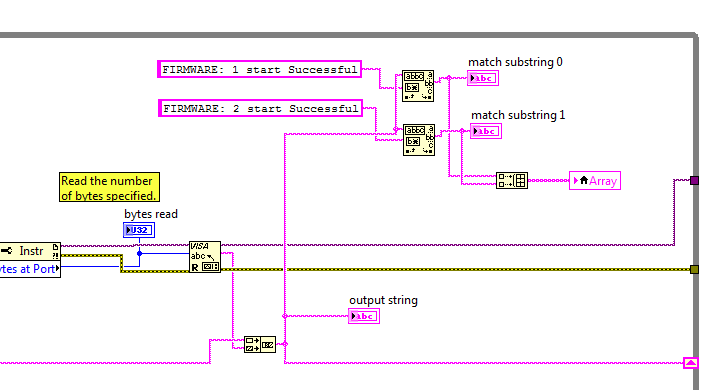Select the match substring 0 indicator terminal

point(482,78)
